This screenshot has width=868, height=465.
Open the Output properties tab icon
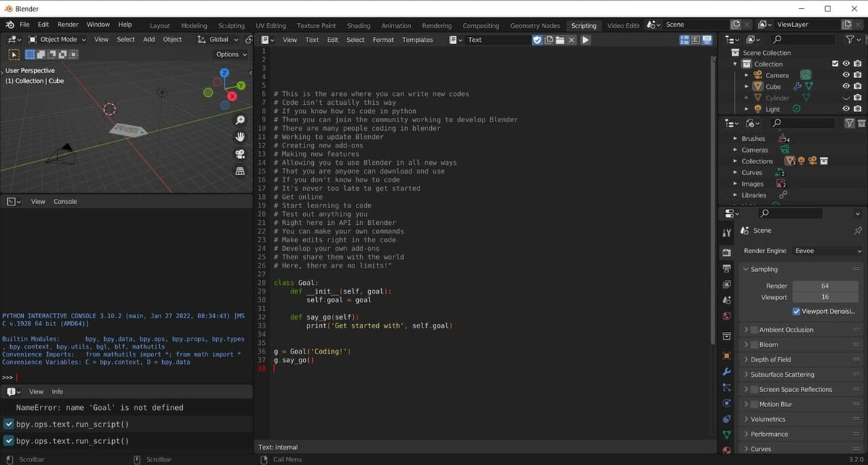[727, 268]
